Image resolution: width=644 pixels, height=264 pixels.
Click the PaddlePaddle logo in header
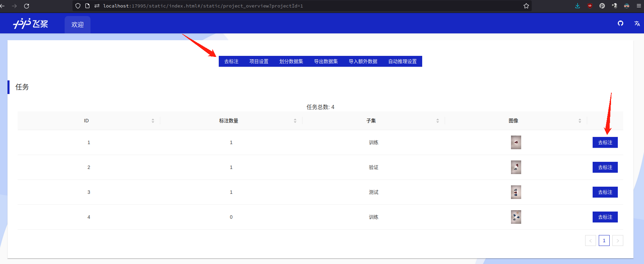pos(31,24)
